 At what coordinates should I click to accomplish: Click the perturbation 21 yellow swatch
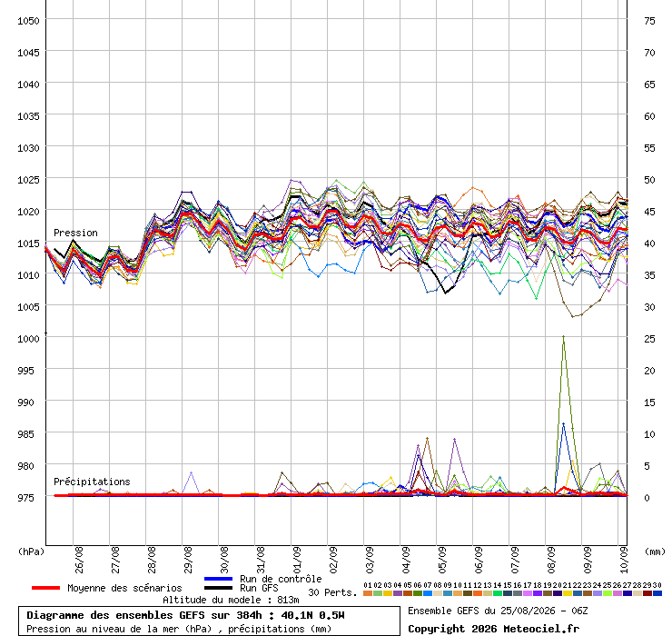[568, 593]
